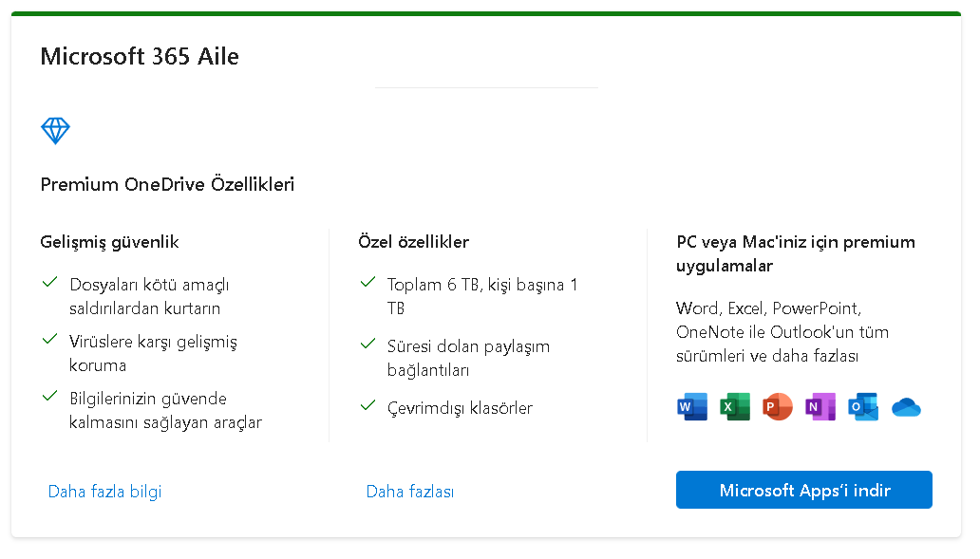This screenshot has height=559, width=980.
Task: Click checkmark beside Dosyaları kötü amaçlı saldırılardan
Action: (x=50, y=282)
